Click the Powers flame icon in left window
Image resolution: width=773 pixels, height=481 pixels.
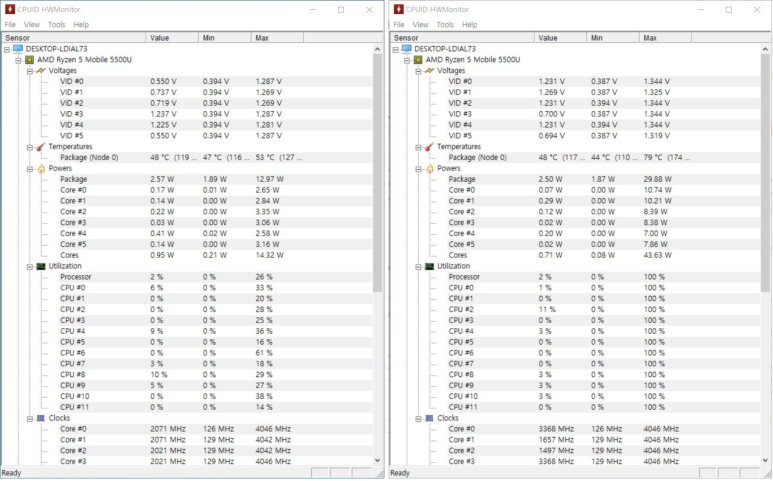pyautogui.click(x=41, y=169)
